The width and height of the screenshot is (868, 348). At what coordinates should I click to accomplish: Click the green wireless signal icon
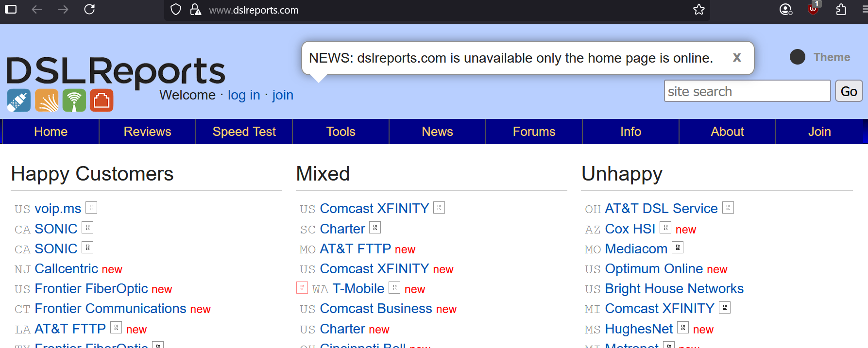pos(74,100)
